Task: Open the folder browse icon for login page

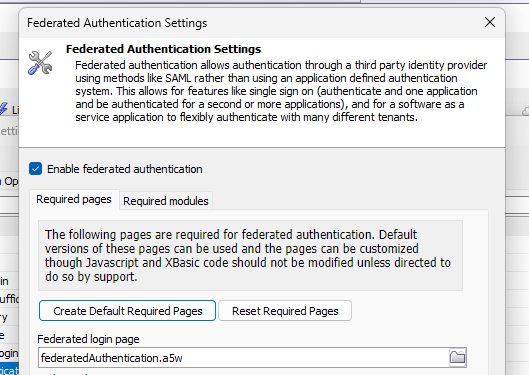Action: click(457, 357)
